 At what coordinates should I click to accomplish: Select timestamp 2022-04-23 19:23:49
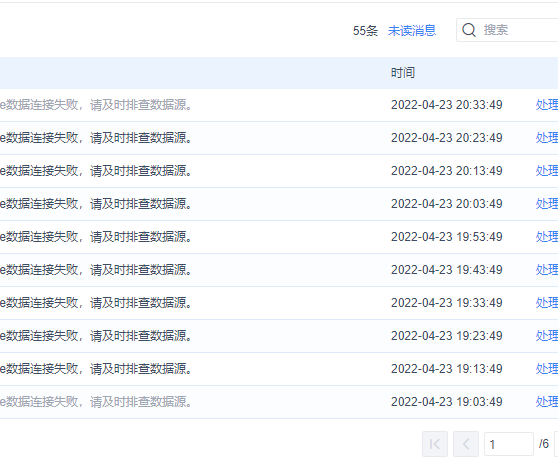[447, 336]
